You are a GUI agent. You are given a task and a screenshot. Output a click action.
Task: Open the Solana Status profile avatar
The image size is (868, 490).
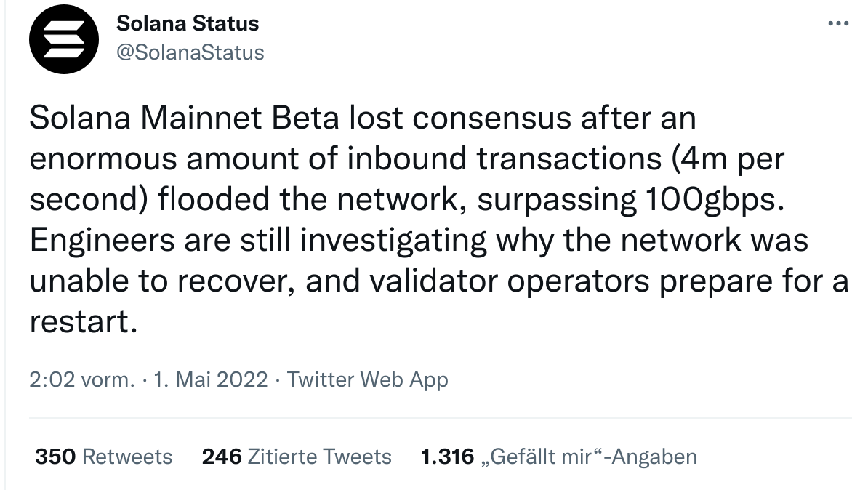point(64,39)
